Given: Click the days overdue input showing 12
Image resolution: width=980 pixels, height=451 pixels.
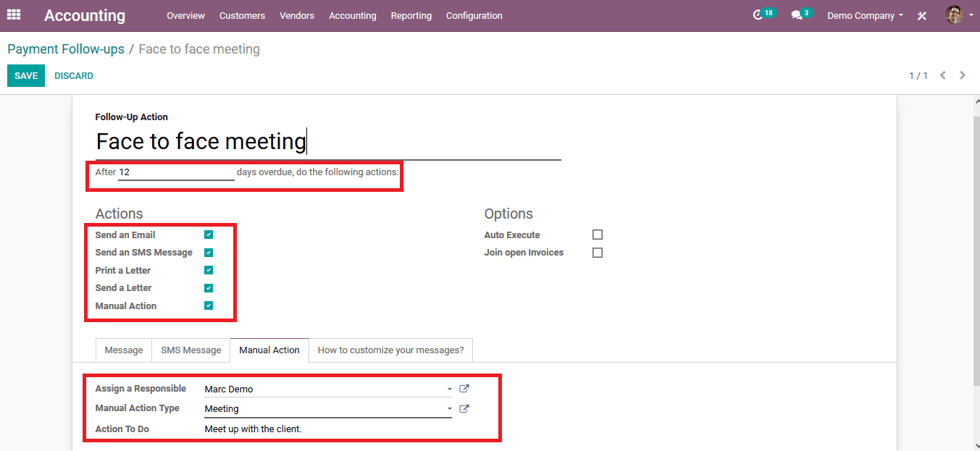Looking at the screenshot, I should click(176, 172).
